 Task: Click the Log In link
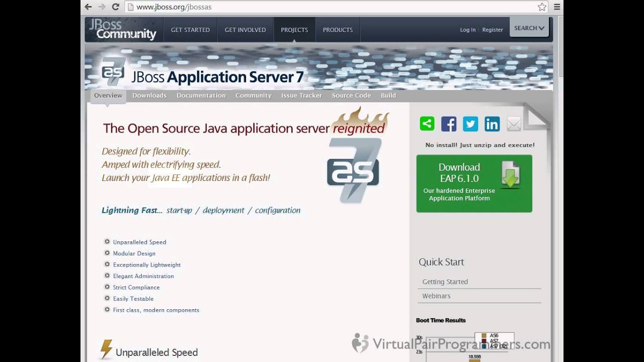click(467, 30)
